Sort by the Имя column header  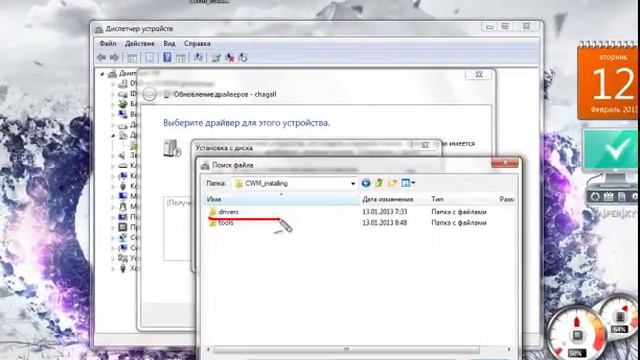[282, 199]
